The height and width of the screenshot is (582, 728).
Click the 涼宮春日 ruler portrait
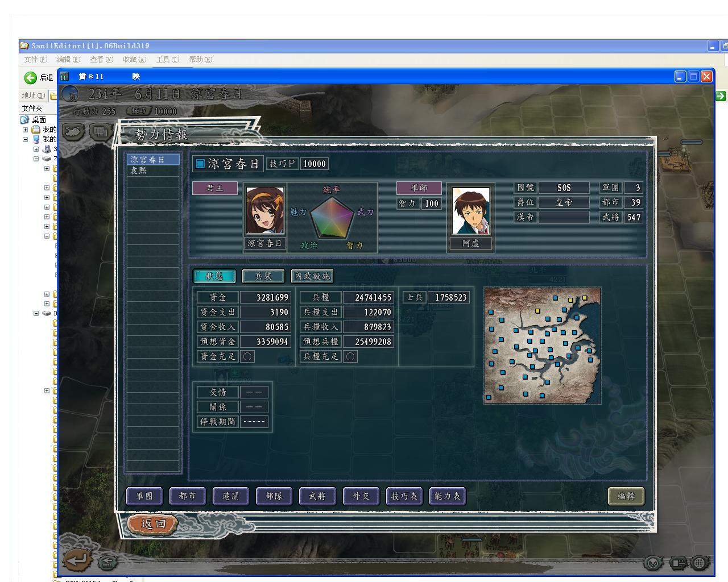265,210
